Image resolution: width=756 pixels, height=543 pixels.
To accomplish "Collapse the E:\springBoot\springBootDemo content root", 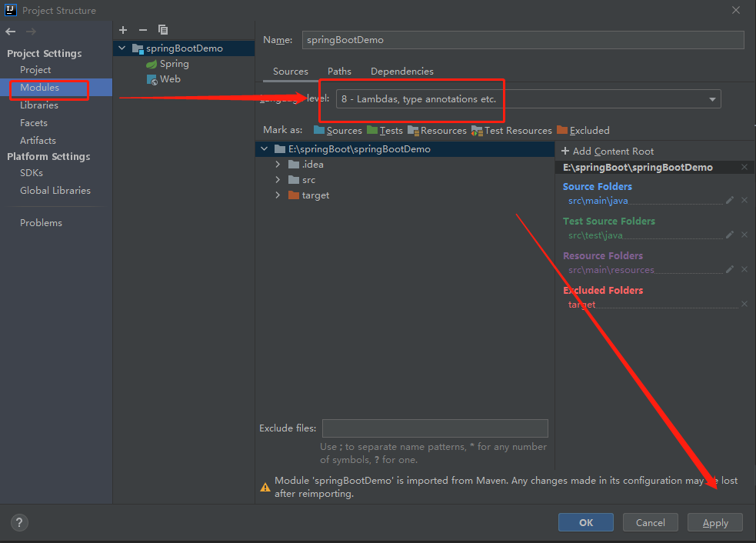I will click(x=265, y=149).
